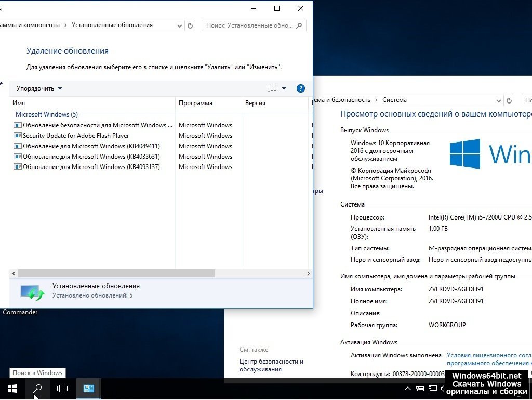The height and width of the screenshot is (400, 532).
Task: Select the update KB4049411 in the list
Action: coord(91,146)
